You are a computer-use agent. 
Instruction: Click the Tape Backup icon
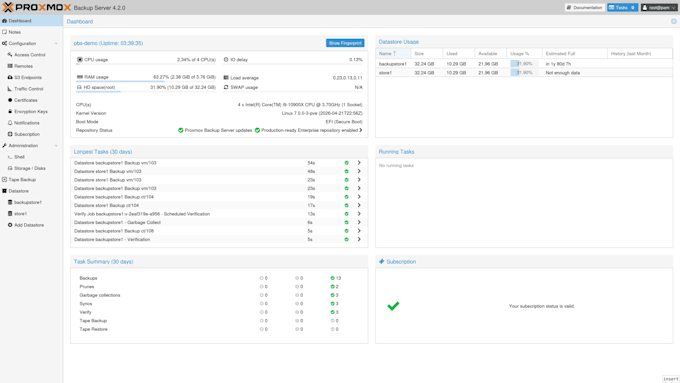click(4, 180)
